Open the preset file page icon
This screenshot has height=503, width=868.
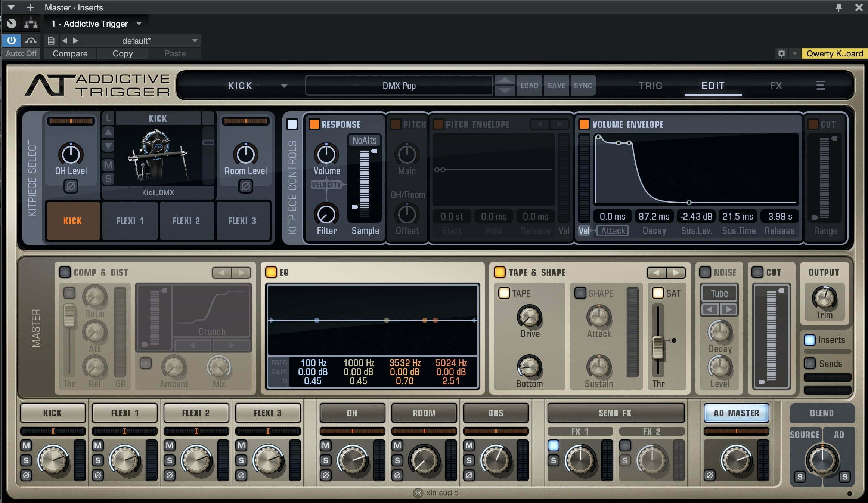pyautogui.click(x=51, y=40)
